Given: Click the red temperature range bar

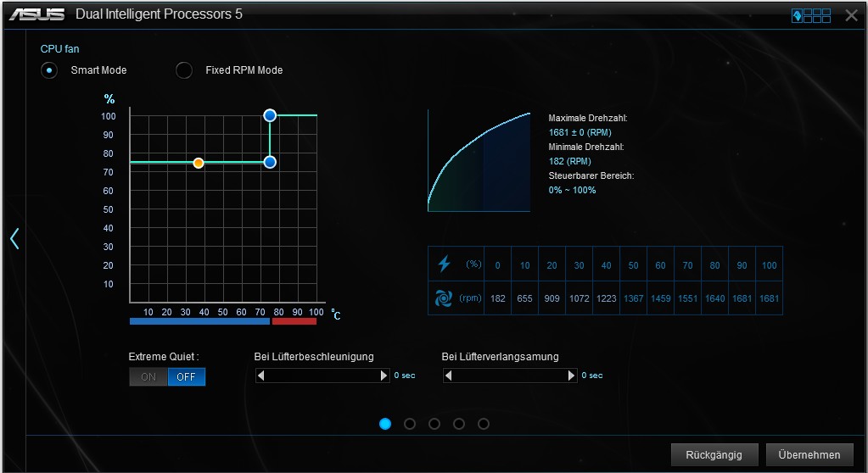Looking at the screenshot, I should 294,321.
